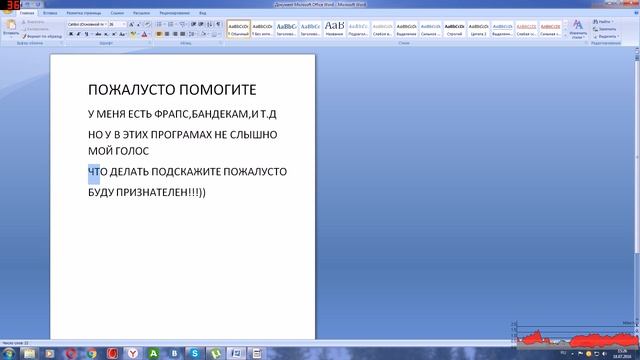Toggle Italic formatting
640x360 pixels.
(78, 34)
